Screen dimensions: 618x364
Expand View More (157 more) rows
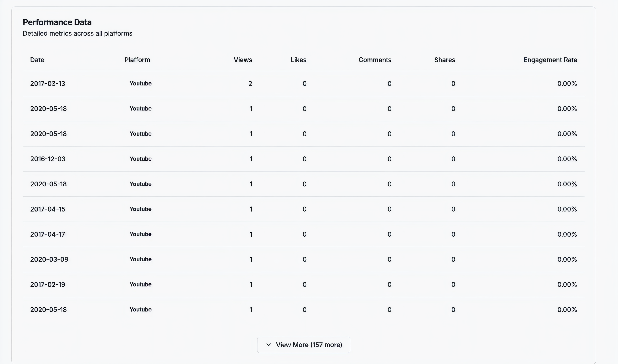click(x=304, y=345)
